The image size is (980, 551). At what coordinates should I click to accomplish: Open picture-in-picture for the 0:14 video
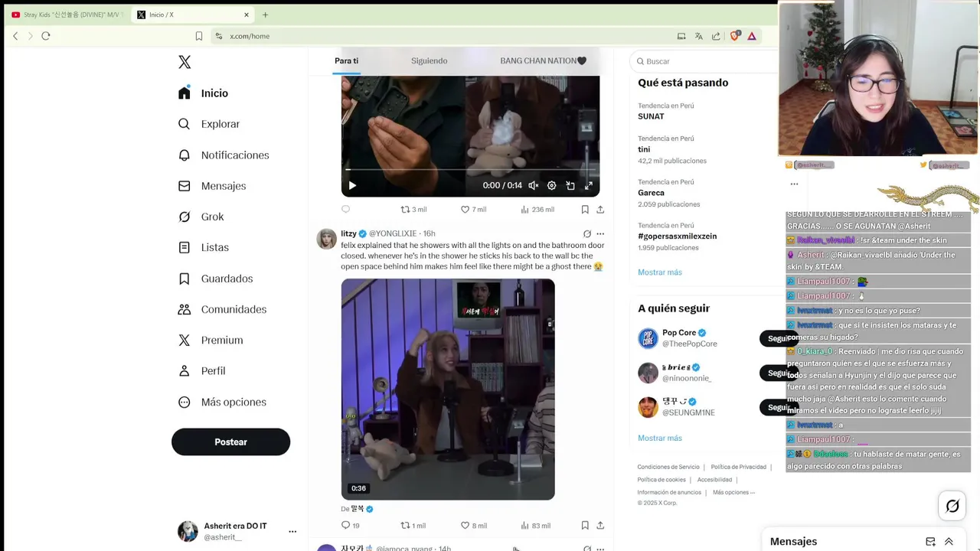570,185
